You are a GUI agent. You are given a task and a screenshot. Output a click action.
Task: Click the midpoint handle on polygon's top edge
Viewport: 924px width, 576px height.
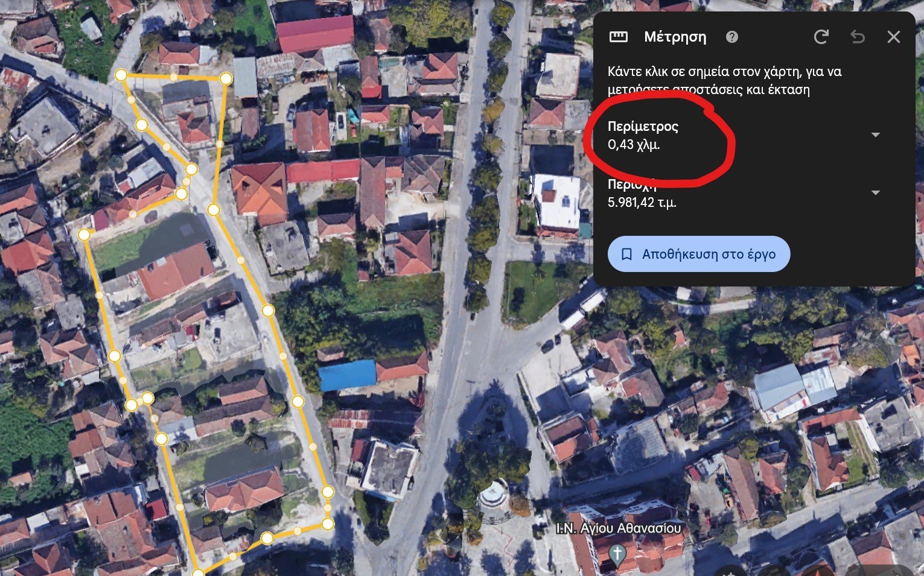click(174, 77)
